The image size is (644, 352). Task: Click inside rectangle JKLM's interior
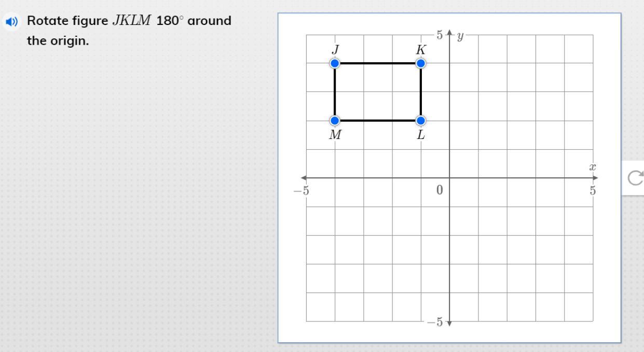[378, 92]
